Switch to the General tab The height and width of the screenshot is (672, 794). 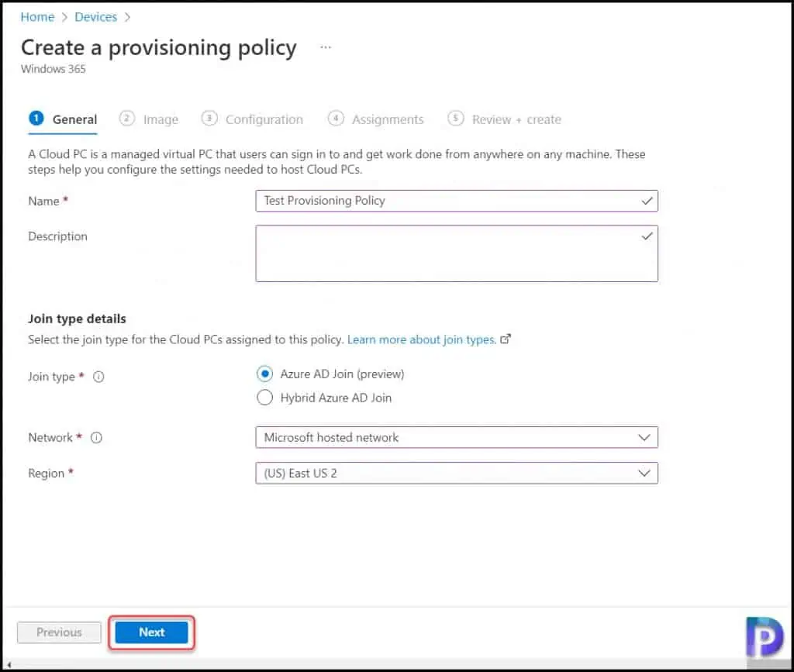pos(64,119)
